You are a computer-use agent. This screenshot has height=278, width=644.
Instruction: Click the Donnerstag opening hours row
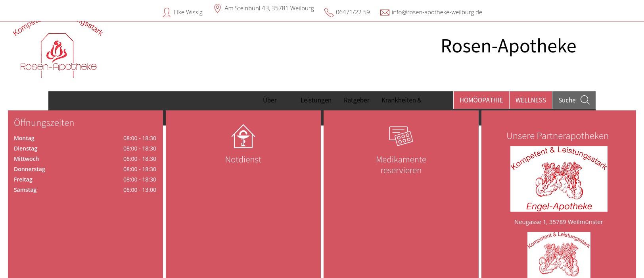85,169
